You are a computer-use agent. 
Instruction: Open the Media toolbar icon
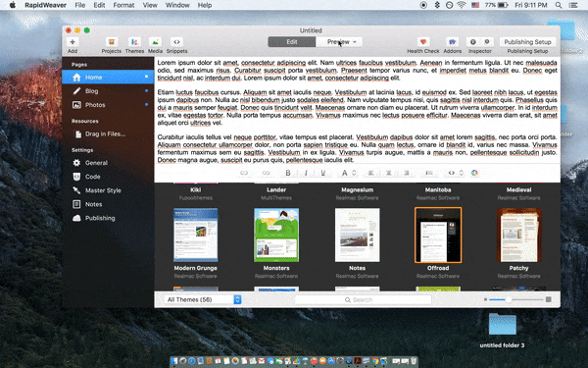tap(155, 41)
